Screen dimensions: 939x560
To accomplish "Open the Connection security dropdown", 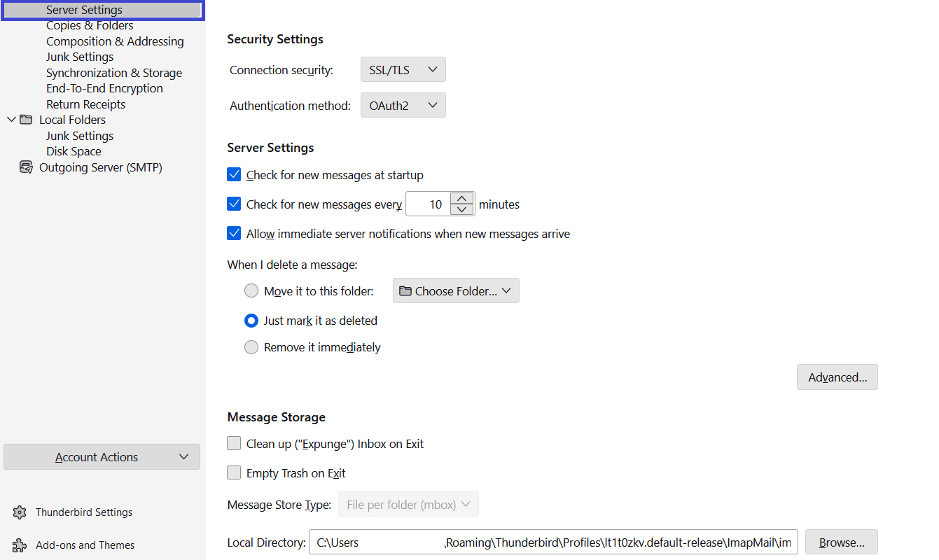I will click(x=403, y=69).
